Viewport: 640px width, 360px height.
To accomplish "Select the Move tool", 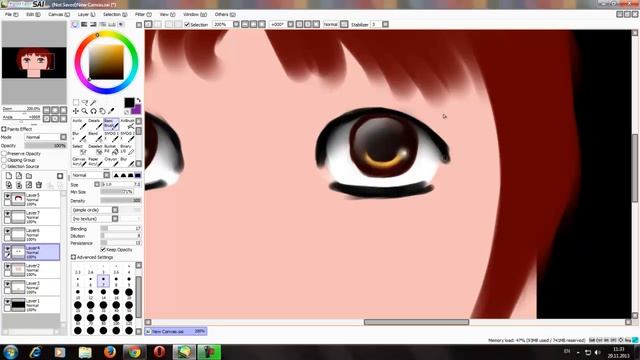I will [76, 111].
